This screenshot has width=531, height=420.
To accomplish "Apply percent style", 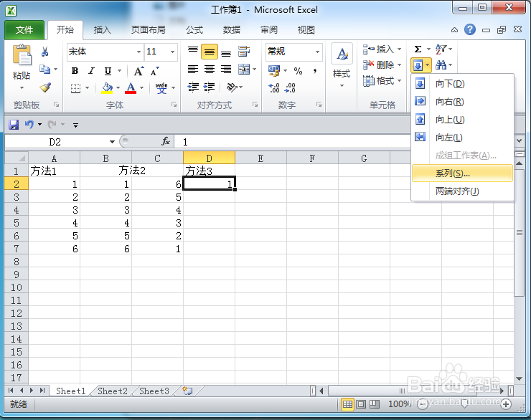I will [x=298, y=71].
